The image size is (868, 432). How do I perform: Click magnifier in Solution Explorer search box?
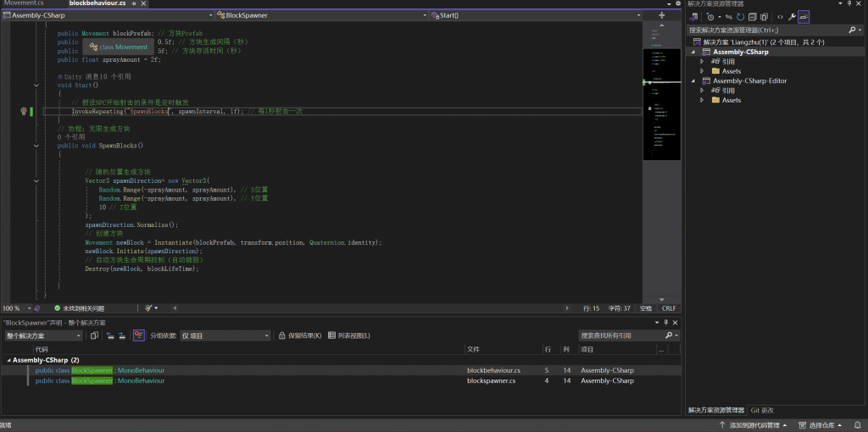pyautogui.click(x=851, y=30)
